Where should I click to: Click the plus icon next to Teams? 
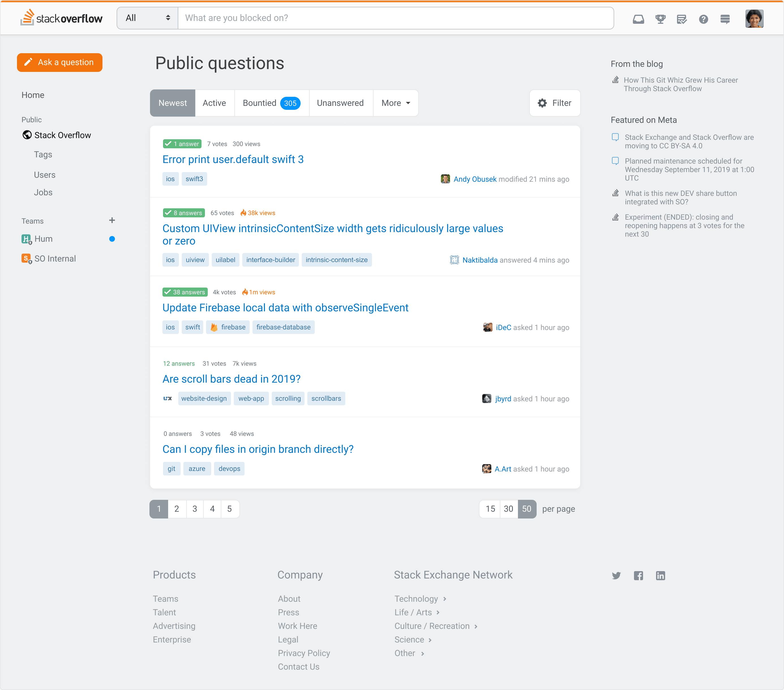point(112,220)
